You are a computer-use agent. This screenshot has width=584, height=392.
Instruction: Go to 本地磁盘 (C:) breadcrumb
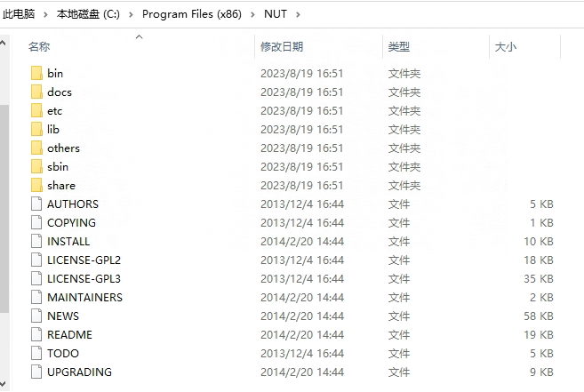(88, 14)
